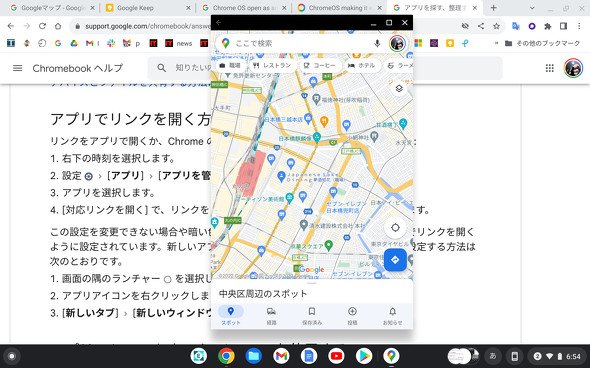Switch to the お知らせ bottom tab
The width and height of the screenshot is (590, 368).
click(x=392, y=315)
